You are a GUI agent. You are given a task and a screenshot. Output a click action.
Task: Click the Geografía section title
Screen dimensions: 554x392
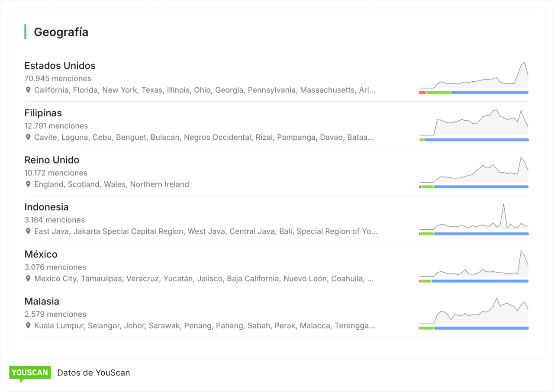pos(61,32)
